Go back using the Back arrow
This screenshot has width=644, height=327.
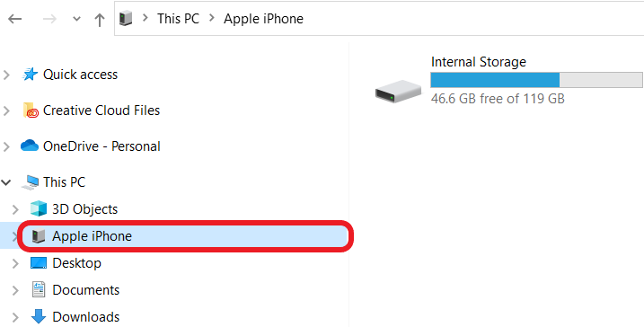coord(14,19)
